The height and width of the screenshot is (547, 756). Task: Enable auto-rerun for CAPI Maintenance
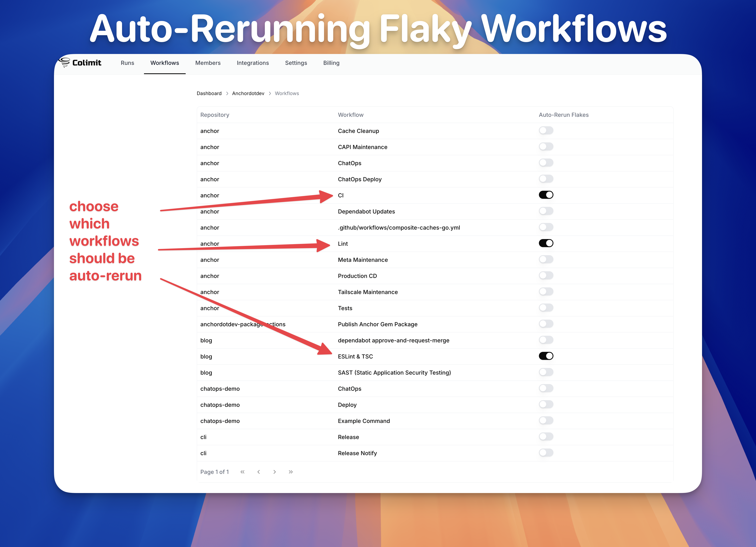(546, 146)
